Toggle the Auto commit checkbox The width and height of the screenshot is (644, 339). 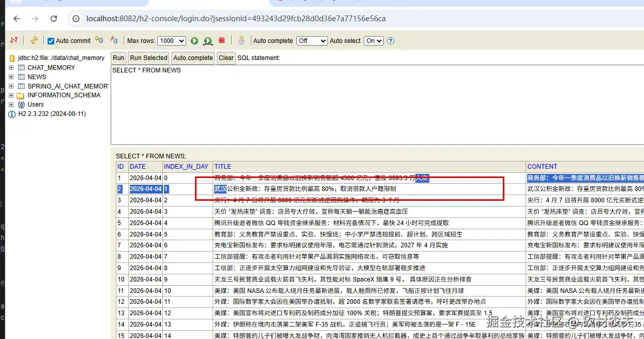click(x=51, y=41)
